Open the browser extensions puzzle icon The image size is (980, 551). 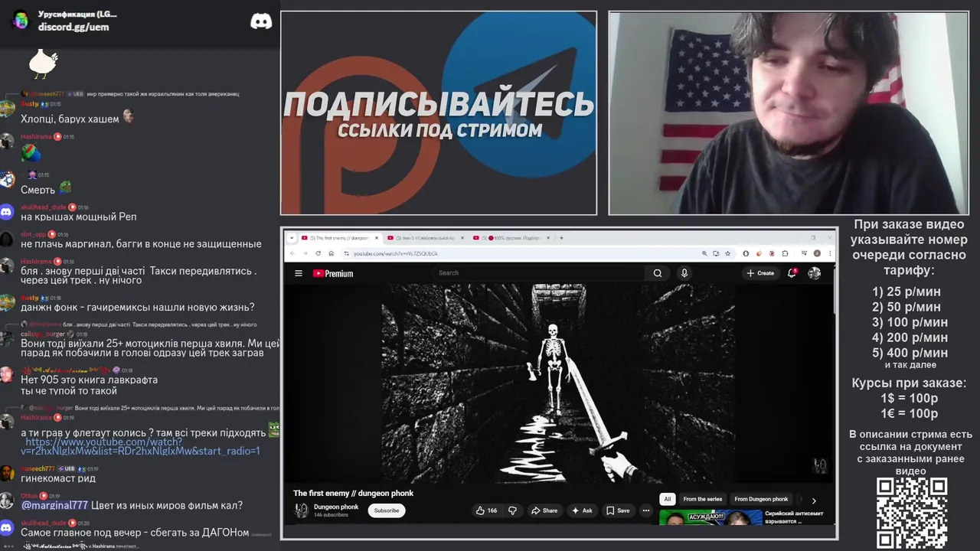click(x=785, y=253)
